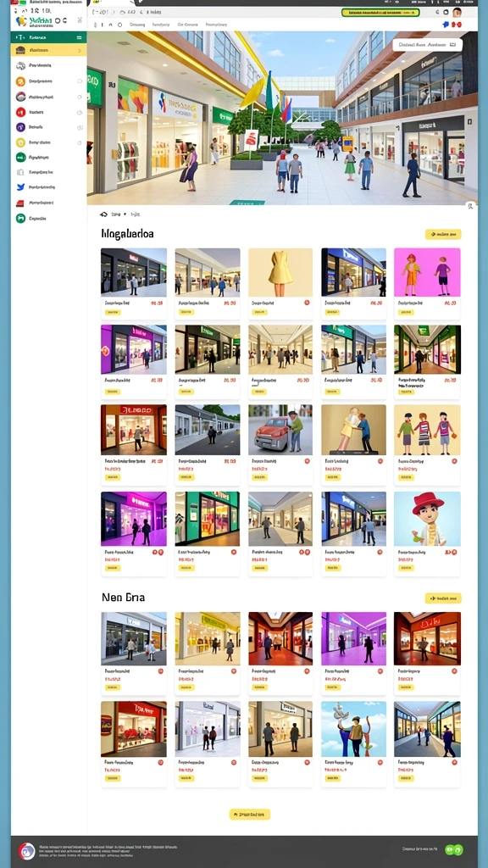This screenshot has width=488, height=868.
Task: Toggle the small circle beside the orange icon sidebar row
Action: [80, 81]
